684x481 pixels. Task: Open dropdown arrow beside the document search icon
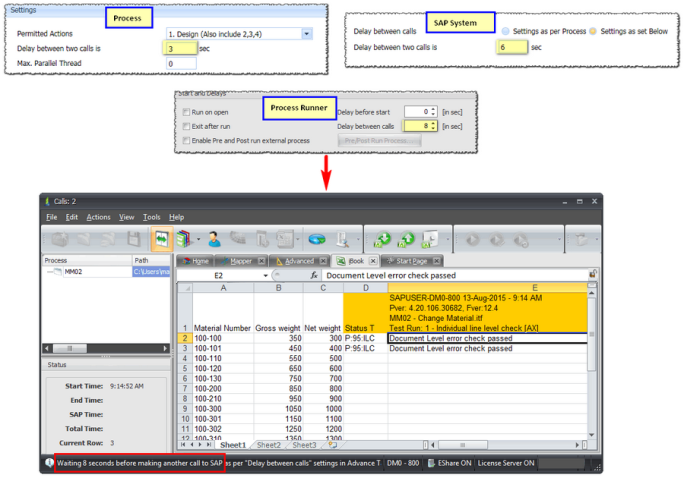(x=358, y=239)
